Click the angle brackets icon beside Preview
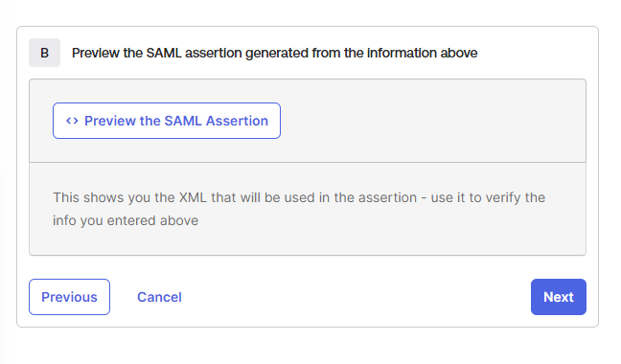 [72, 121]
